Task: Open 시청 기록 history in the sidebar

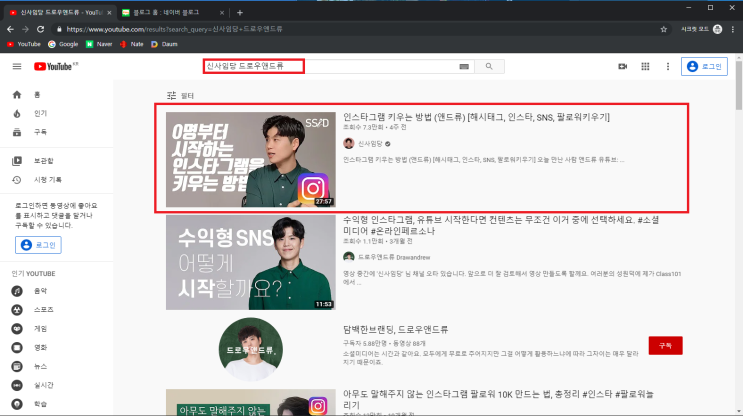Action: tap(56, 180)
